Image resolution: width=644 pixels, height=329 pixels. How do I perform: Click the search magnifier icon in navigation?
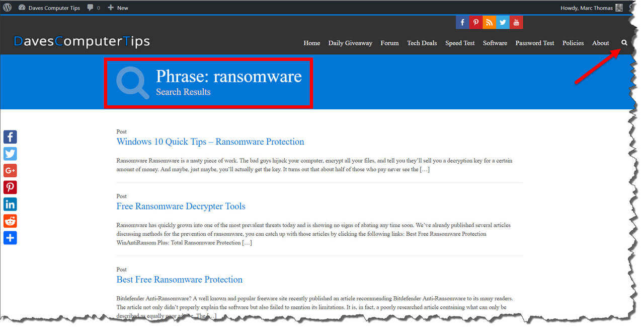click(x=624, y=43)
